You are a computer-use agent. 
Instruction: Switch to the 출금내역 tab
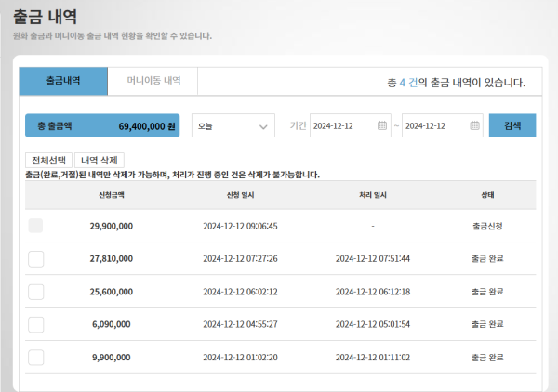(63, 81)
